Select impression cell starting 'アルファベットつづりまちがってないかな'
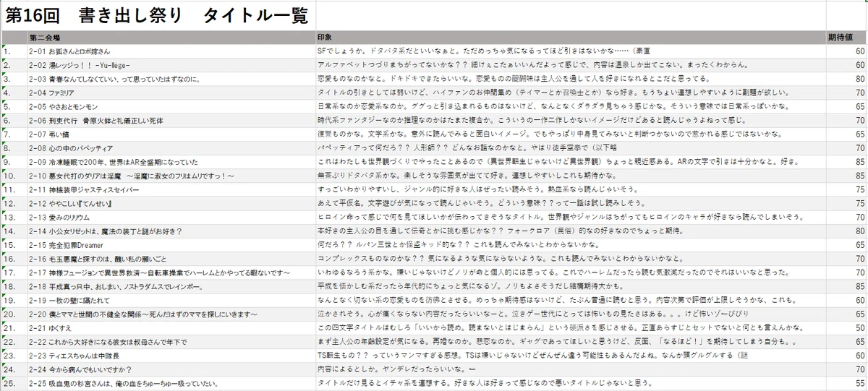This screenshot has width=868, height=391. tap(571, 65)
